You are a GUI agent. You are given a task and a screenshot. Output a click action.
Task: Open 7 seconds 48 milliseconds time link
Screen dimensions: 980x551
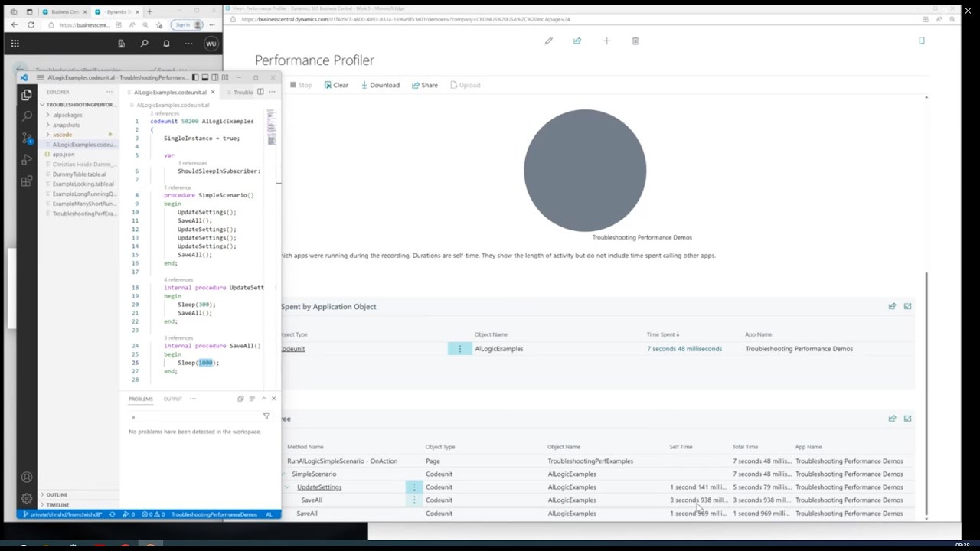[x=684, y=349]
